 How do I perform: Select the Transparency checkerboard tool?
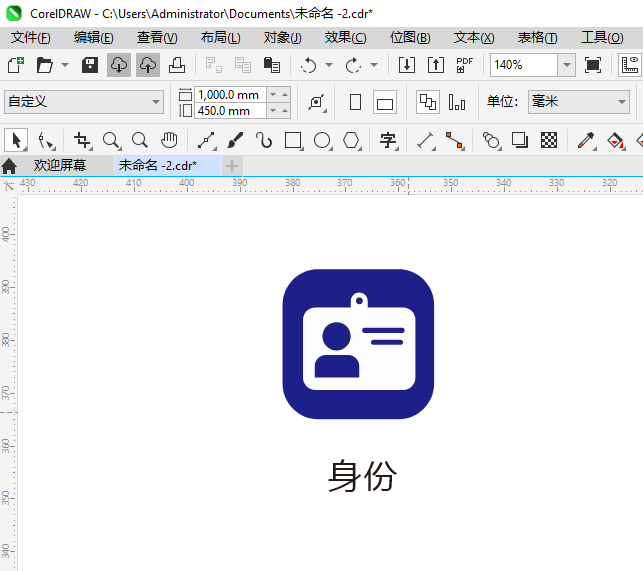pyautogui.click(x=549, y=140)
